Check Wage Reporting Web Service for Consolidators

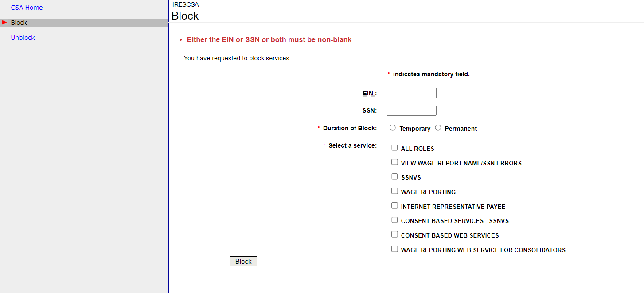[x=394, y=249]
